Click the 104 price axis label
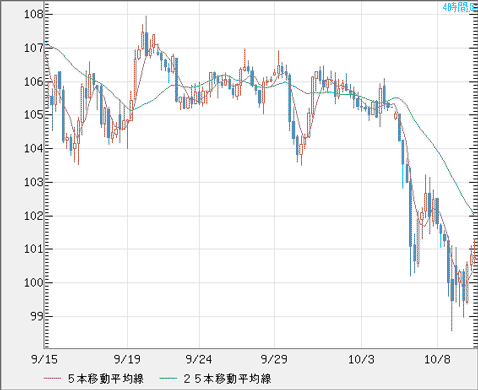 click(x=33, y=148)
